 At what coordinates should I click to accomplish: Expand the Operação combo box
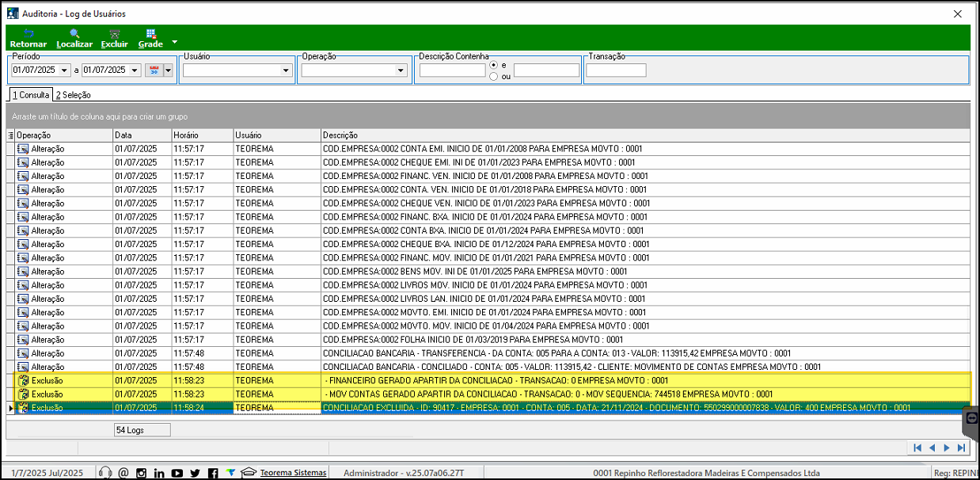(401, 70)
